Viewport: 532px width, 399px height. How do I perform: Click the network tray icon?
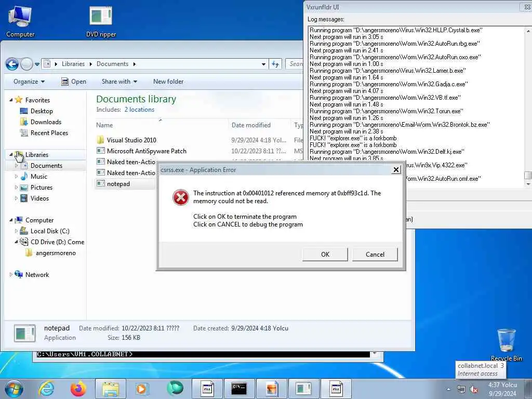click(x=461, y=389)
